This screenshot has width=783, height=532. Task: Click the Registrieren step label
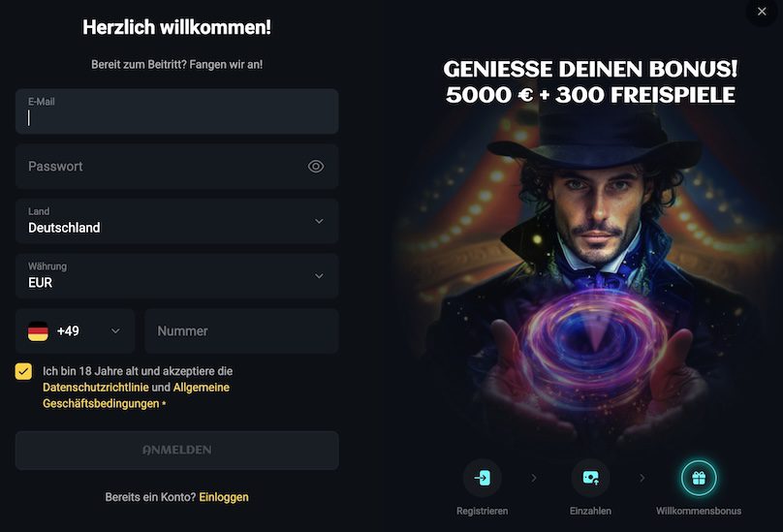pos(482,511)
